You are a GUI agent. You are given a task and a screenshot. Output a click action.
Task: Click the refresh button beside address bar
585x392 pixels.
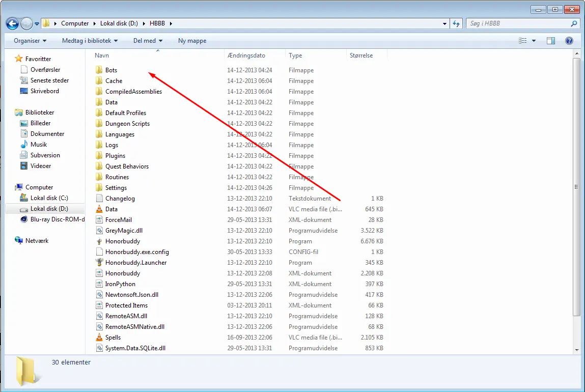pyautogui.click(x=456, y=23)
